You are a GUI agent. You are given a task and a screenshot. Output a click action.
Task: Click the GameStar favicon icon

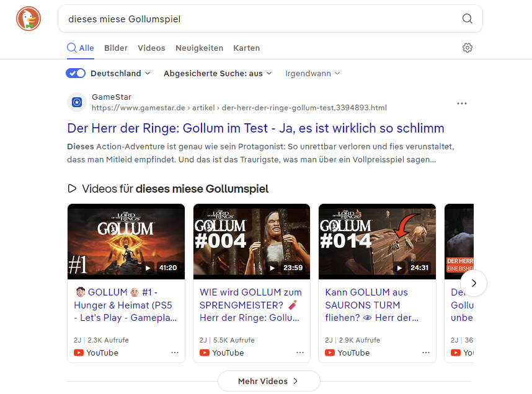click(x=77, y=102)
